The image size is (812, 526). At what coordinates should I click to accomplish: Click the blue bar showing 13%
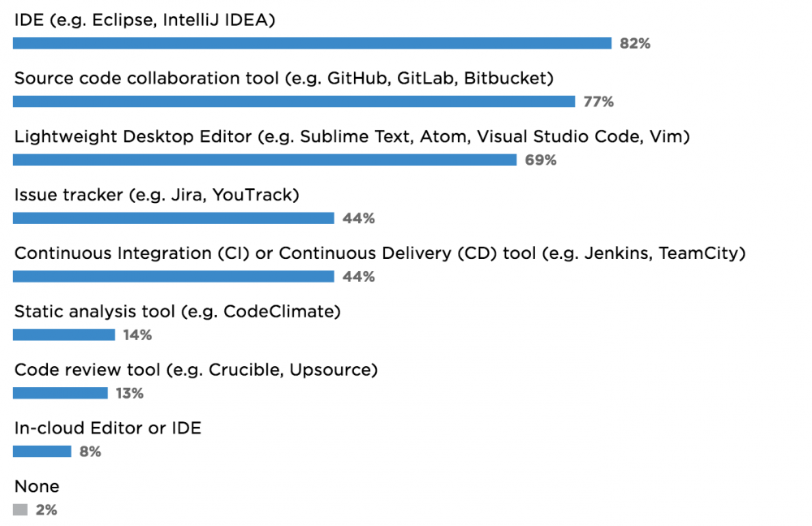click(x=60, y=393)
